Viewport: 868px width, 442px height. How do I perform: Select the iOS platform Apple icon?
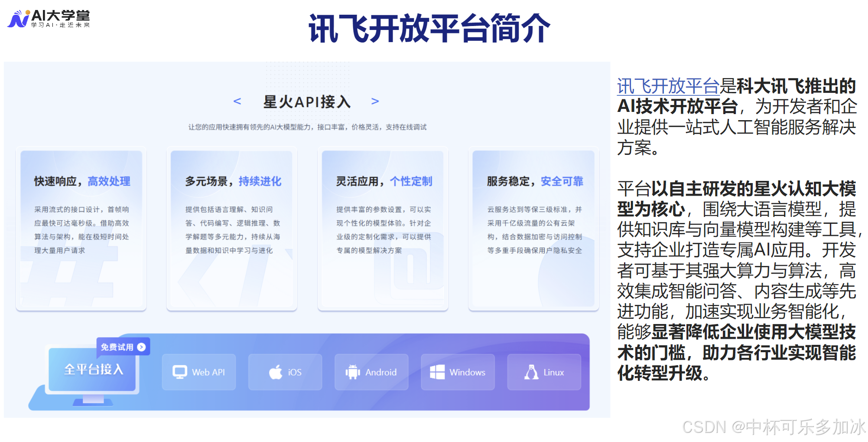276,372
